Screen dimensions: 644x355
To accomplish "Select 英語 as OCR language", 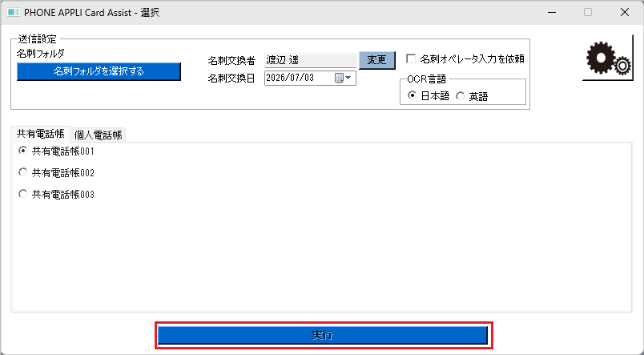I will point(461,96).
